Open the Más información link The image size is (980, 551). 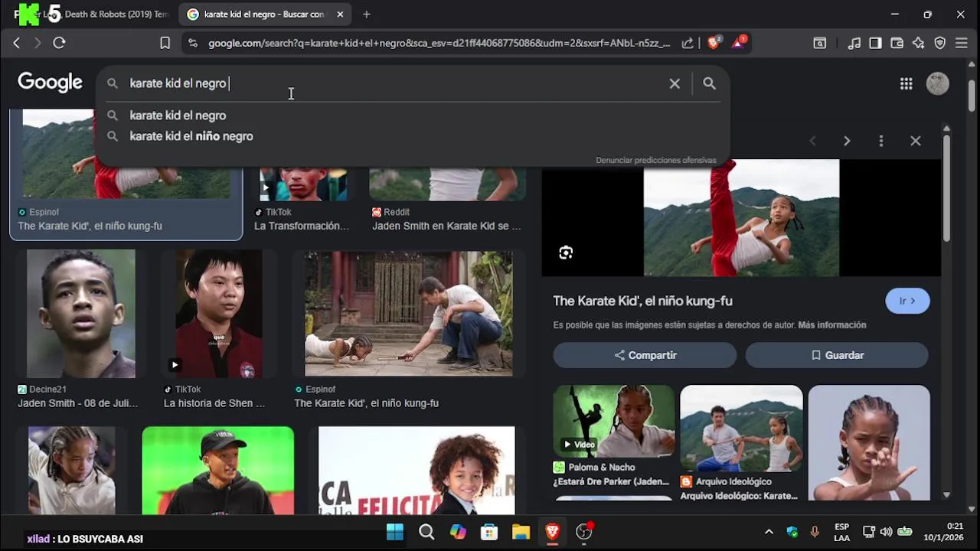(x=832, y=325)
